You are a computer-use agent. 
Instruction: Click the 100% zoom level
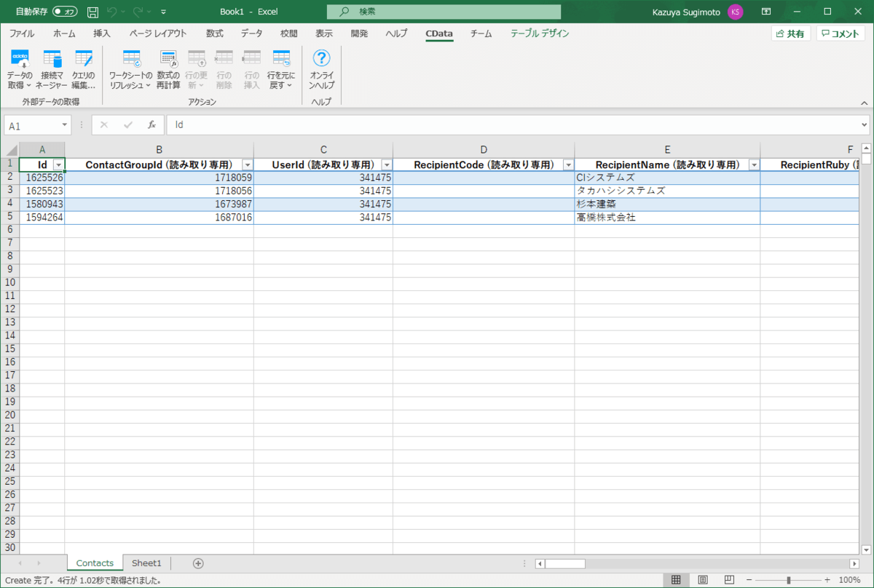click(849, 580)
